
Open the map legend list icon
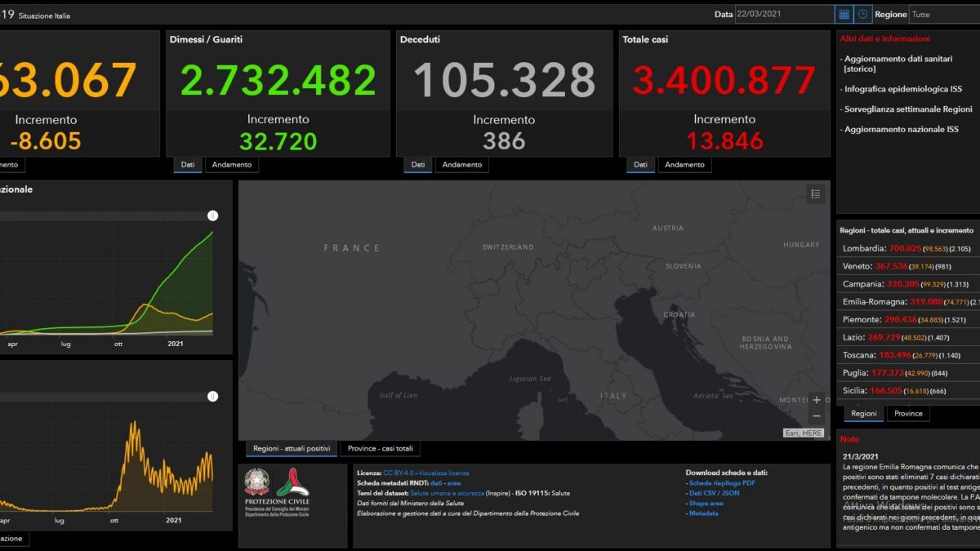815,194
